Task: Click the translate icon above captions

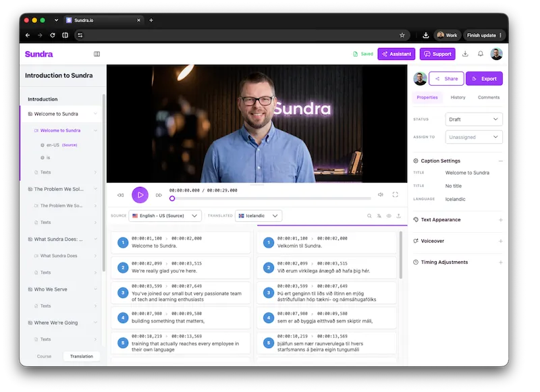Action: coord(379,216)
